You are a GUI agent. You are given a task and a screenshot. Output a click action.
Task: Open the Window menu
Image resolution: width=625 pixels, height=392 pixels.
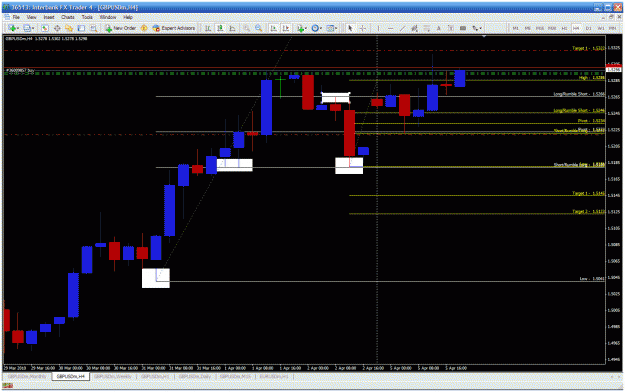[108, 17]
